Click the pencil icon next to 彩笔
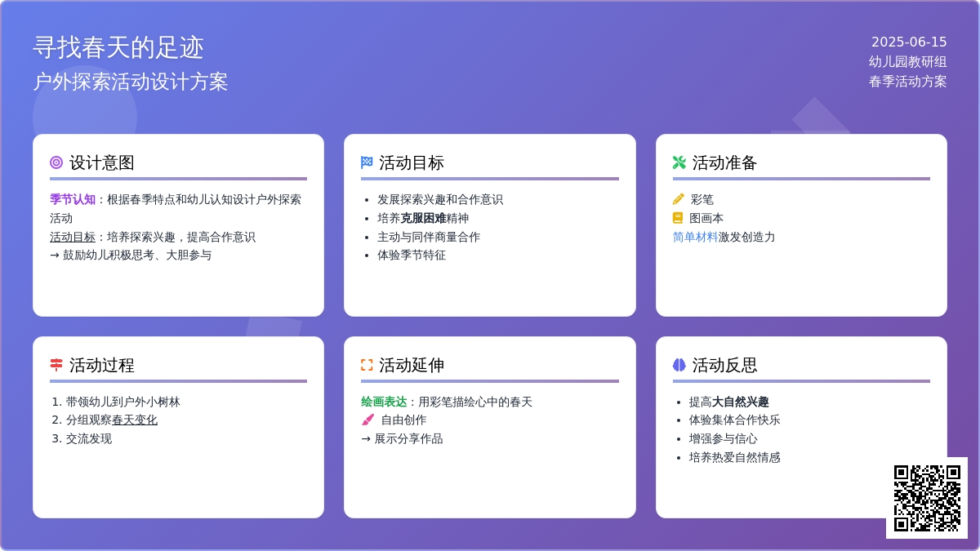The width and height of the screenshot is (980, 551). [x=679, y=199]
